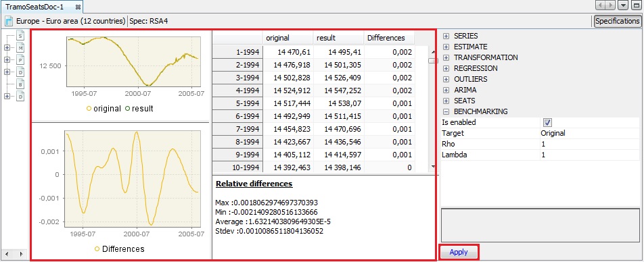Click the Stdev :0.0010086511804136052 line
644x262 pixels.
pos(269,231)
